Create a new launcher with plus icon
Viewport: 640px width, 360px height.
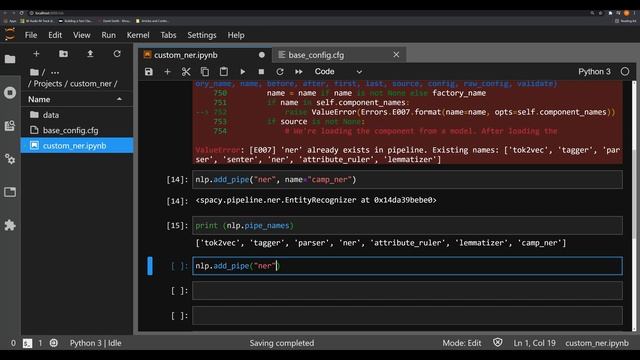point(36,54)
